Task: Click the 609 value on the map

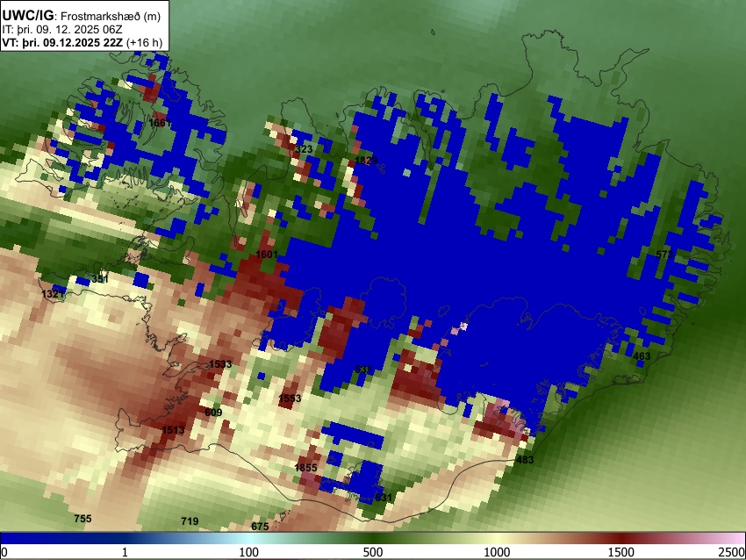Action: click(213, 412)
